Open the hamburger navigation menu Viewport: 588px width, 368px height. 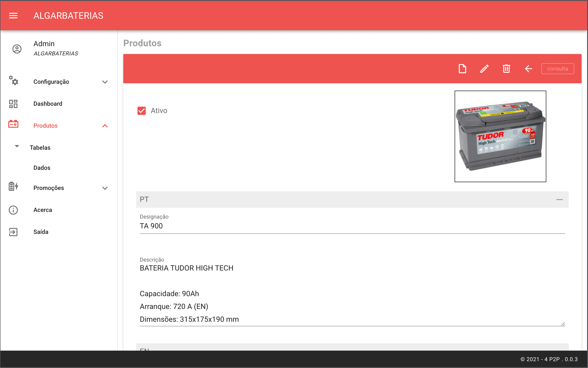[13, 16]
